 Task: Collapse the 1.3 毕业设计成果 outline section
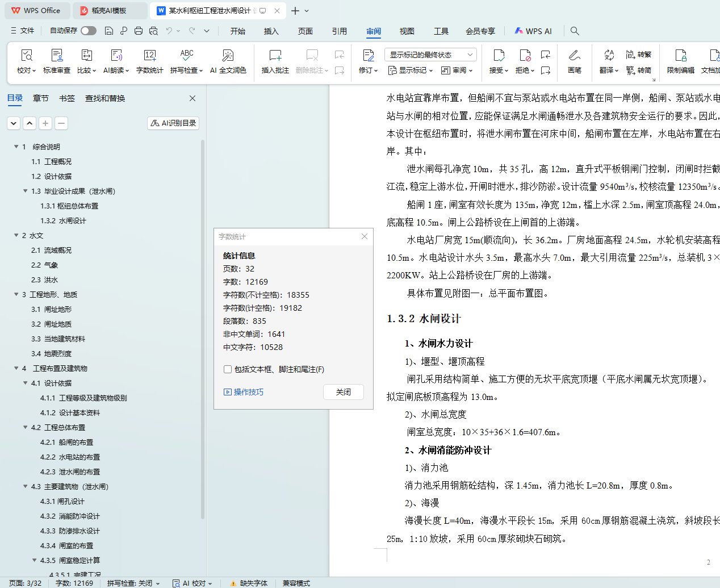coord(26,191)
